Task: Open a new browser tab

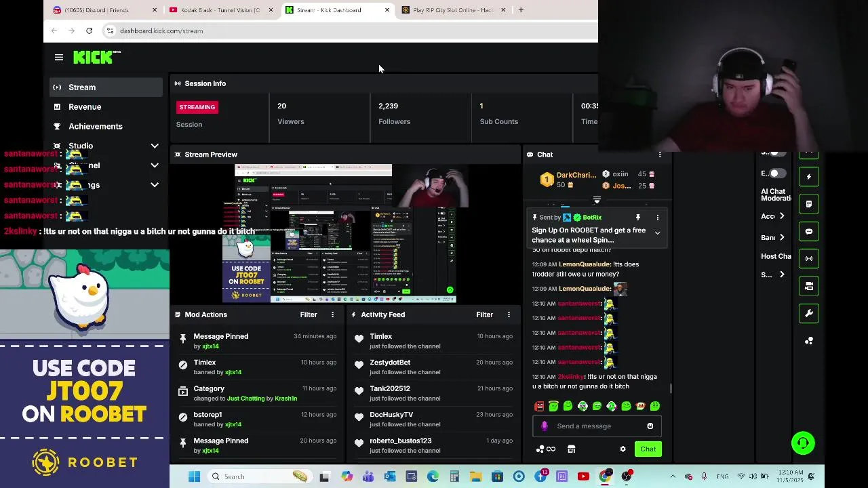Action: (x=521, y=10)
